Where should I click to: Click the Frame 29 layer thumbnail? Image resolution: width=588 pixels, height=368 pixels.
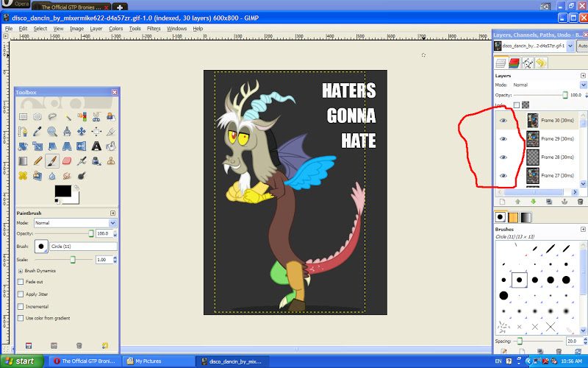click(x=533, y=138)
